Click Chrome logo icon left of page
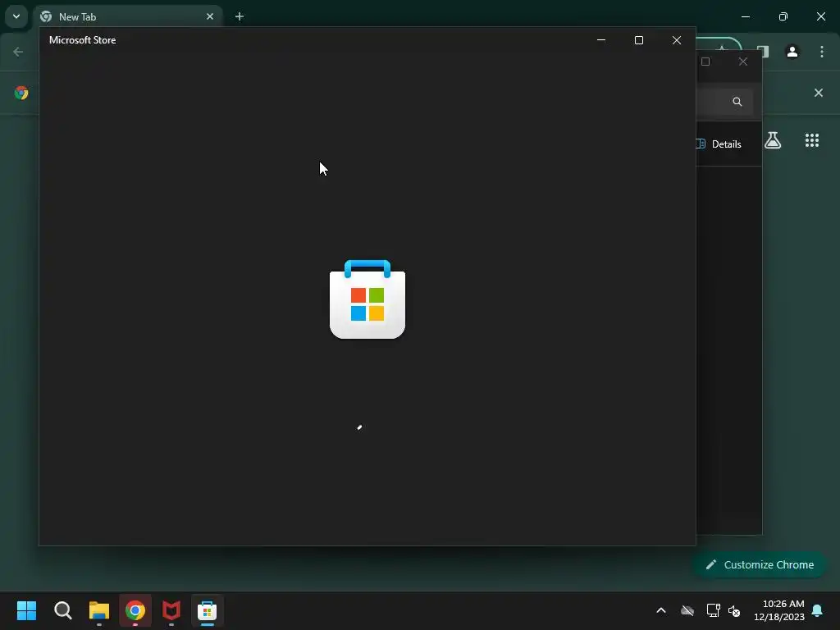Screen dimensions: 840x630 (21, 93)
